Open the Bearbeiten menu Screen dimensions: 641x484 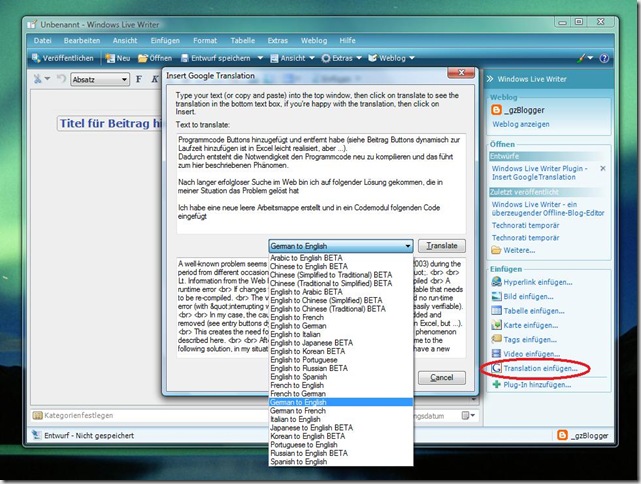tap(82, 40)
